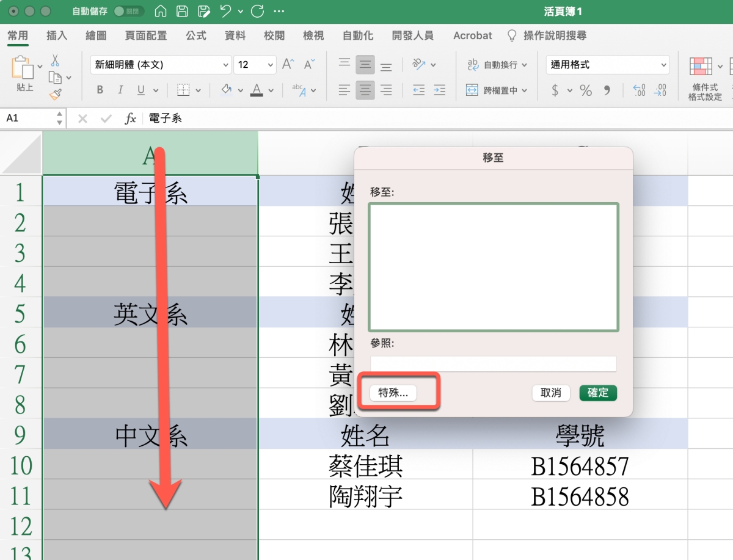This screenshot has width=733, height=560.
Task: Click the Home icon in title bar
Action: click(160, 11)
